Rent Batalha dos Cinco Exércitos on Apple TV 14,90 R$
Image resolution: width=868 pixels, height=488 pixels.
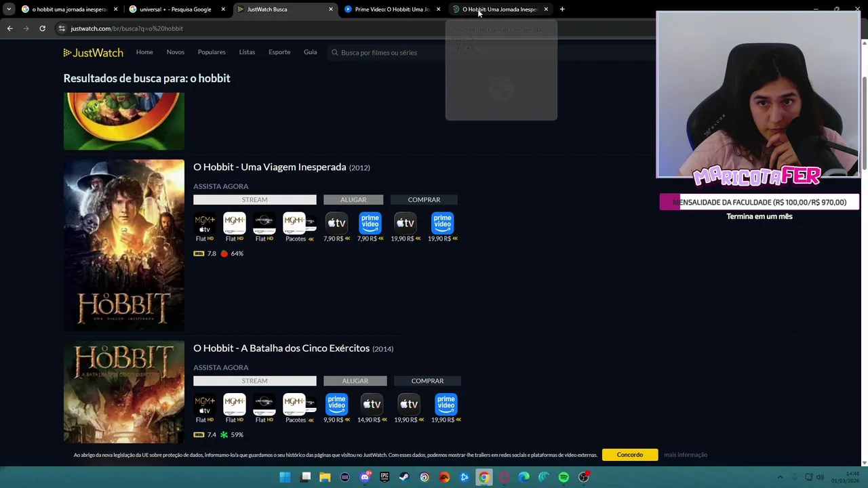pyautogui.click(x=372, y=404)
